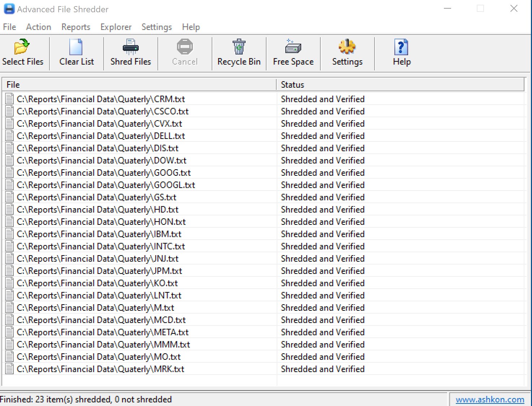Click the file icon beside HON.txt
The width and height of the screenshot is (532, 406).
[x=10, y=222]
